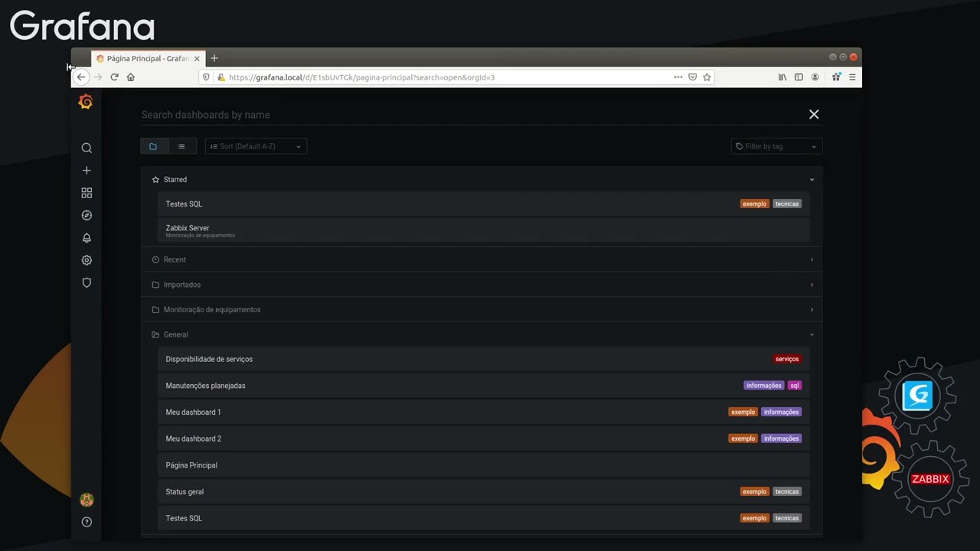Open Disponibilidade de serviços dashboard
Screen dimensions: 980x551
pyautogui.click(x=483, y=359)
